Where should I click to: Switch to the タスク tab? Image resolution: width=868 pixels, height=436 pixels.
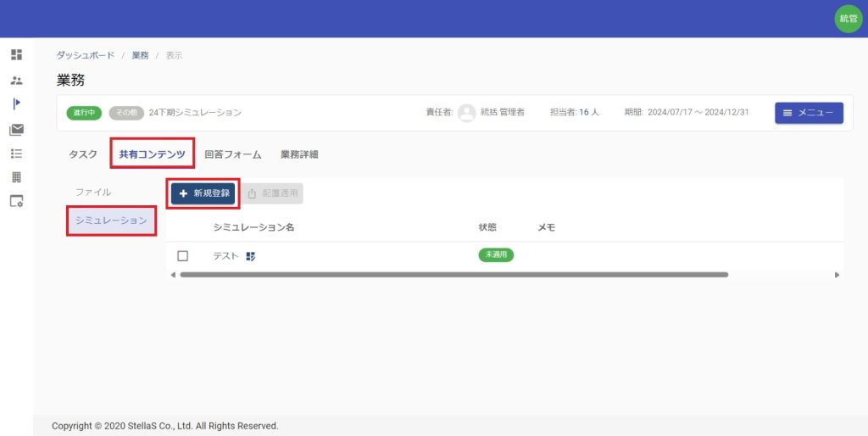pyautogui.click(x=82, y=154)
